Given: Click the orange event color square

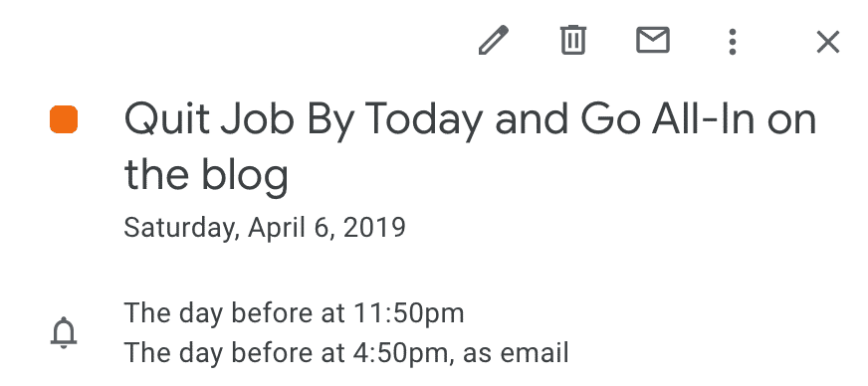Looking at the screenshot, I should pos(64,120).
